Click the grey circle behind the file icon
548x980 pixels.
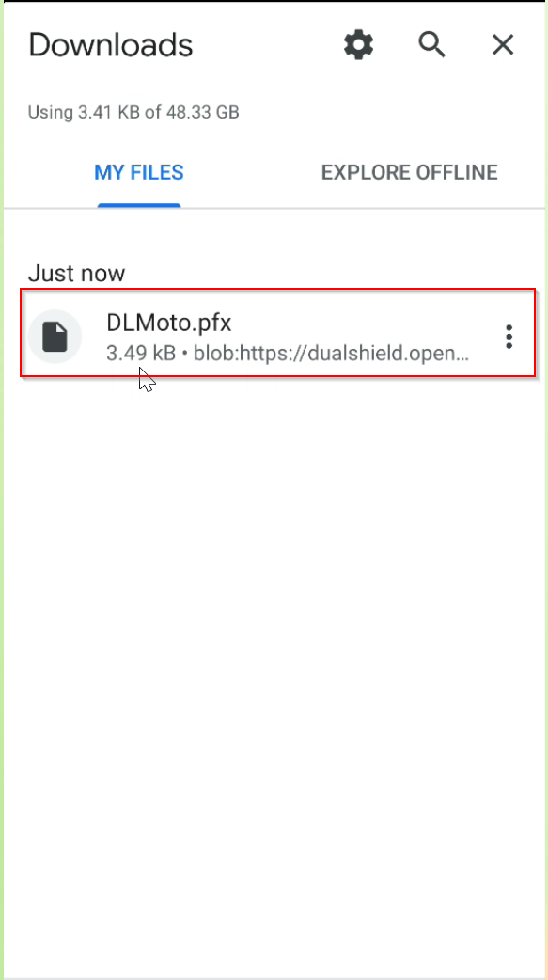pyautogui.click(x=55, y=337)
